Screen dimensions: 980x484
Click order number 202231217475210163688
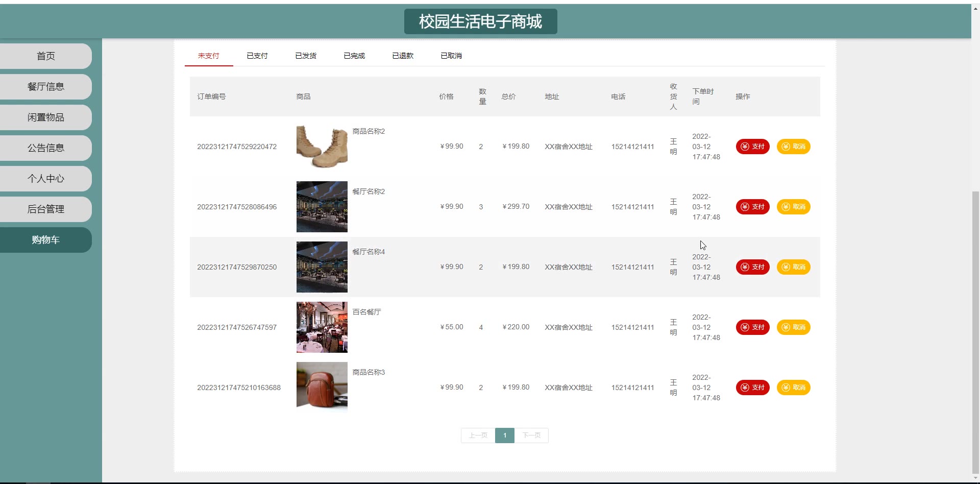(239, 388)
